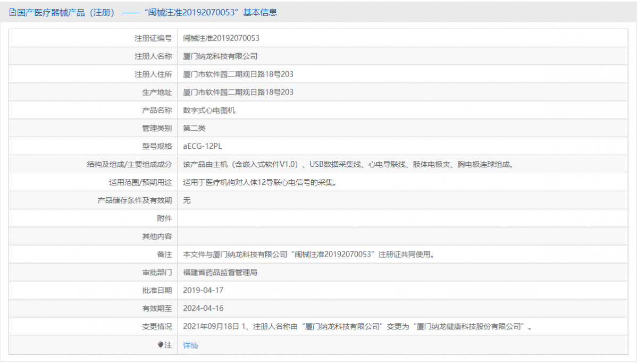The height and width of the screenshot is (364, 638).
Task: Select the remark text starting 本文件与厦门纳龙
Action: (x=309, y=255)
